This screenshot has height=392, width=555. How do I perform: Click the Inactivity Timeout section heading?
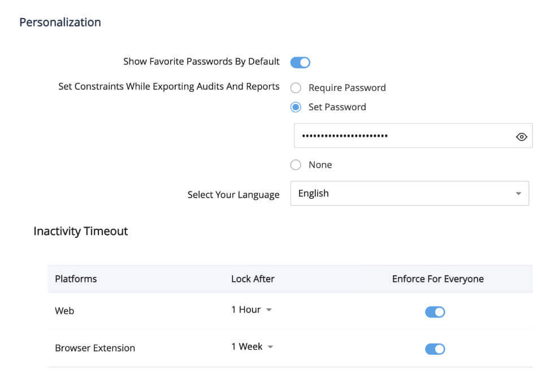pos(81,231)
